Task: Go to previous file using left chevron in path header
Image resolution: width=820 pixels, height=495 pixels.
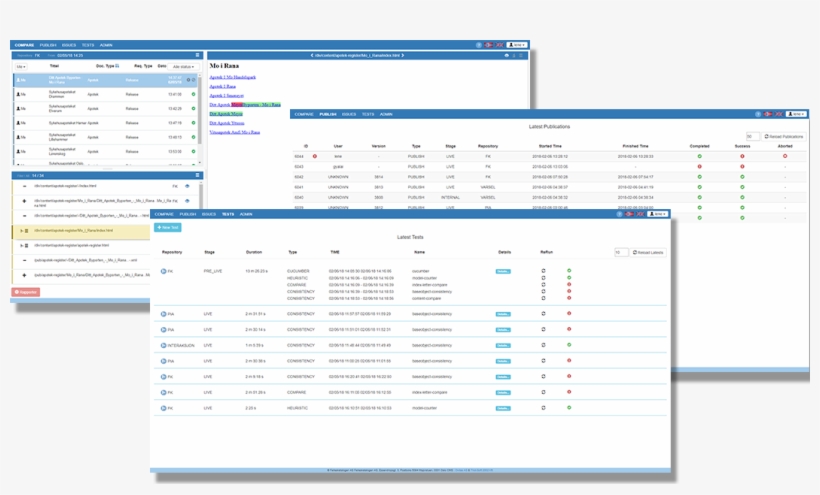Action: (x=312, y=55)
